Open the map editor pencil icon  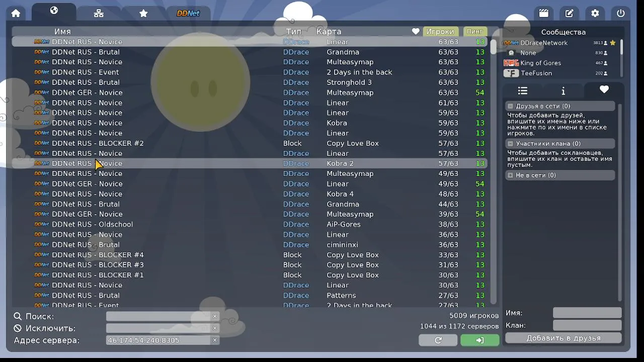(x=569, y=14)
